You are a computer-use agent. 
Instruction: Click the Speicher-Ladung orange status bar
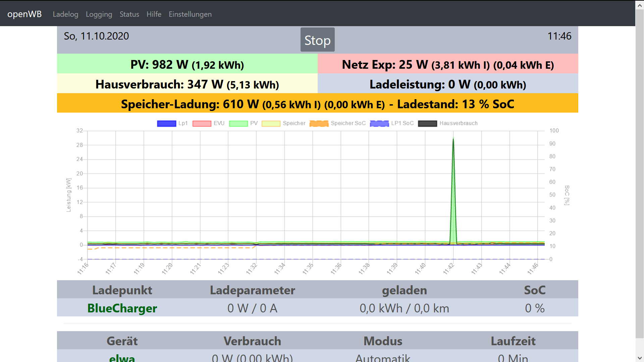[x=317, y=104]
